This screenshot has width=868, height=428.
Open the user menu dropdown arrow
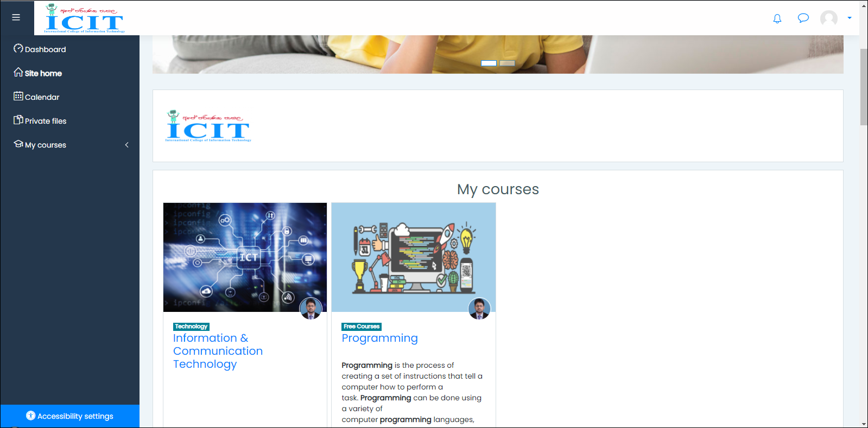pyautogui.click(x=850, y=18)
